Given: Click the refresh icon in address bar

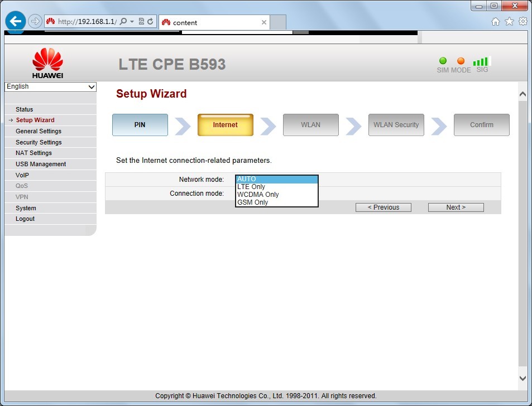Looking at the screenshot, I should coord(150,22).
